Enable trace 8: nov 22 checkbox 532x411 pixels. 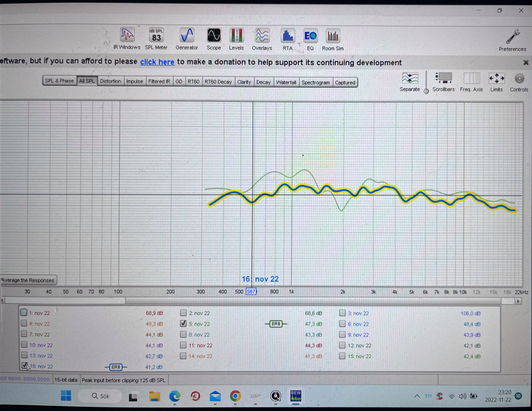tap(183, 334)
